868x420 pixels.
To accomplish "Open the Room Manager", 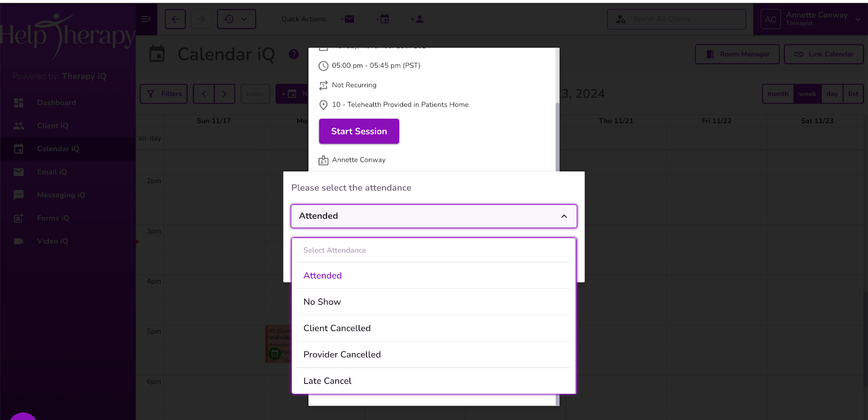I will click(737, 54).
